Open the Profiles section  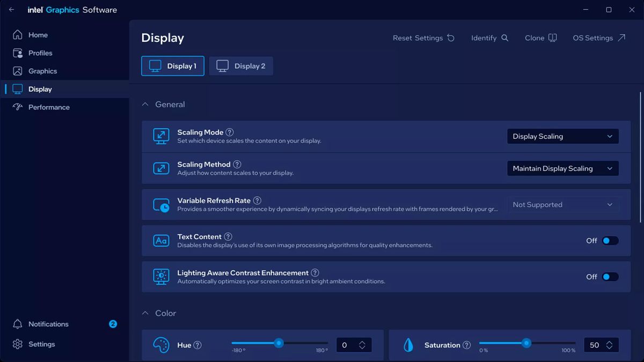40,53
